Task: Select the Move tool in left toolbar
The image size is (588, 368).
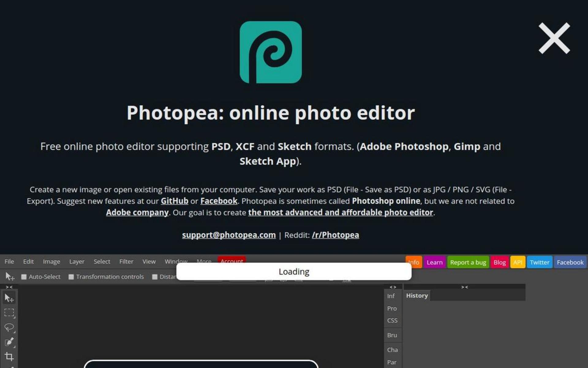Action: pos(9,298)
